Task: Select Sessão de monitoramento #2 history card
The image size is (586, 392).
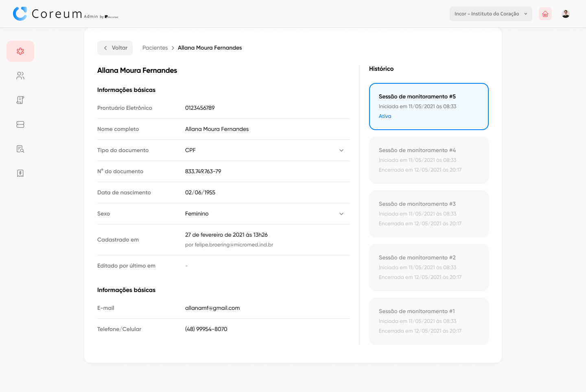Action: coord(429,268)
